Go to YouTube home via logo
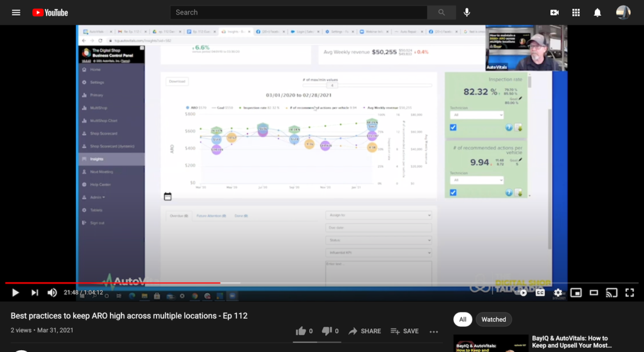644x352 pixels. [50, 13]
